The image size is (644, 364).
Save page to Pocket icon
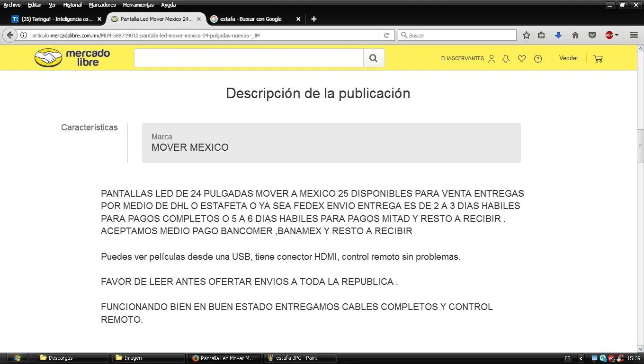592,35
